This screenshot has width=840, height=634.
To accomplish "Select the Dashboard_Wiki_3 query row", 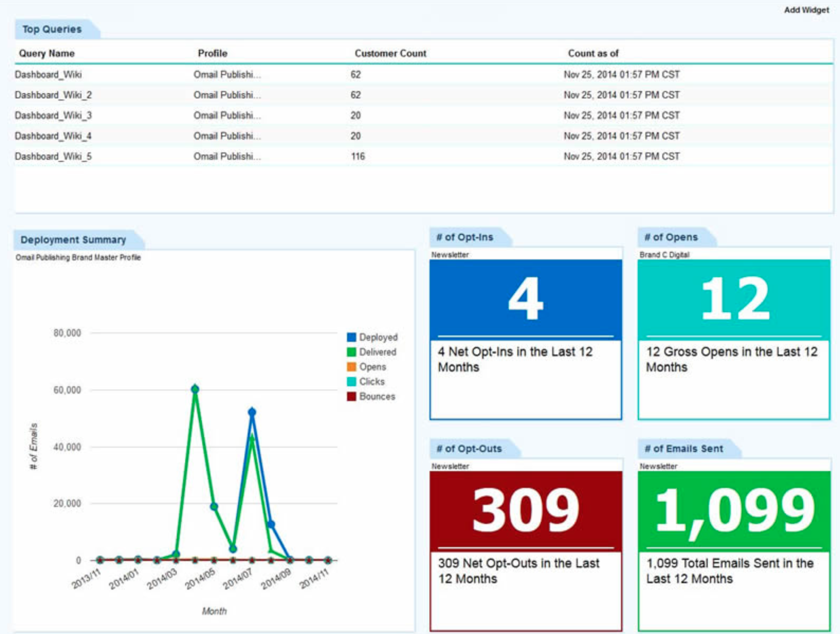I will point(53,115).
